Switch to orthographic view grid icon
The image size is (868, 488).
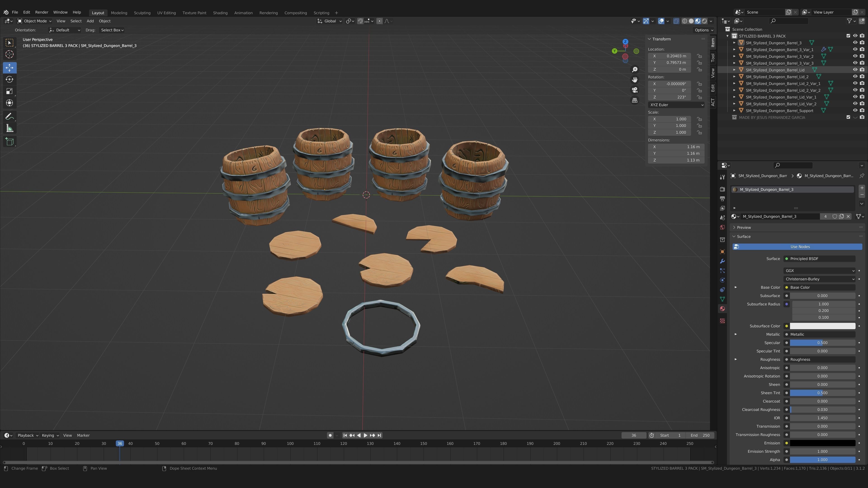pyautogui.click(x=634, y=100)
